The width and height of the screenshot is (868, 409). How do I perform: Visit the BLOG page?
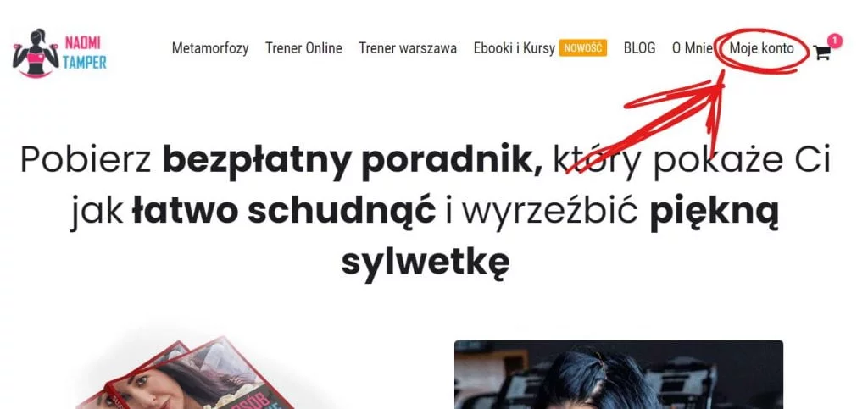[639, 48]
